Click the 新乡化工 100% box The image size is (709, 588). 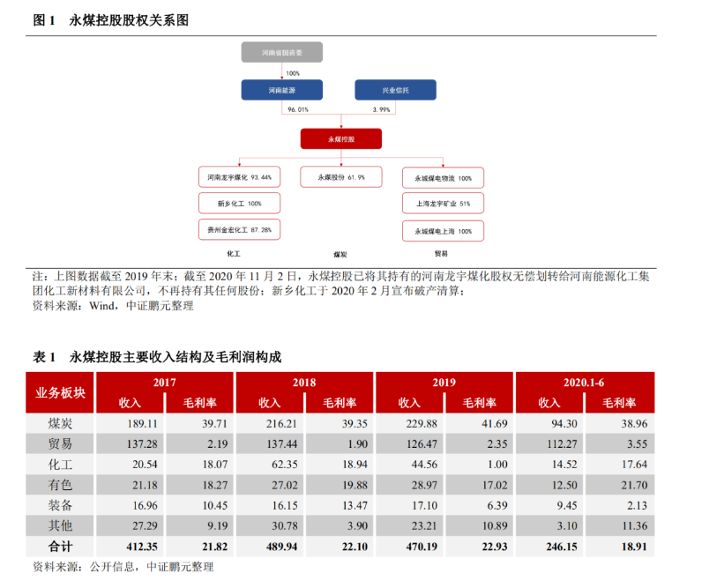tap(239, 204)
